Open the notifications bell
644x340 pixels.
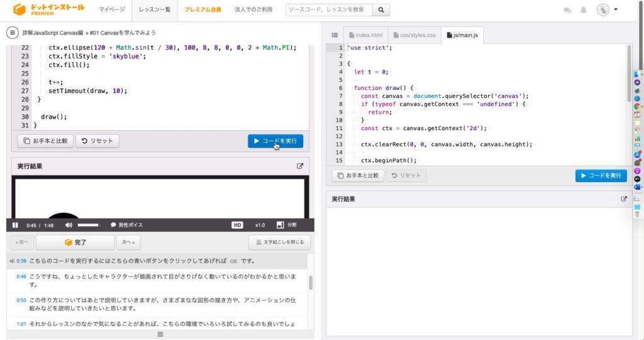pos(583,10)
